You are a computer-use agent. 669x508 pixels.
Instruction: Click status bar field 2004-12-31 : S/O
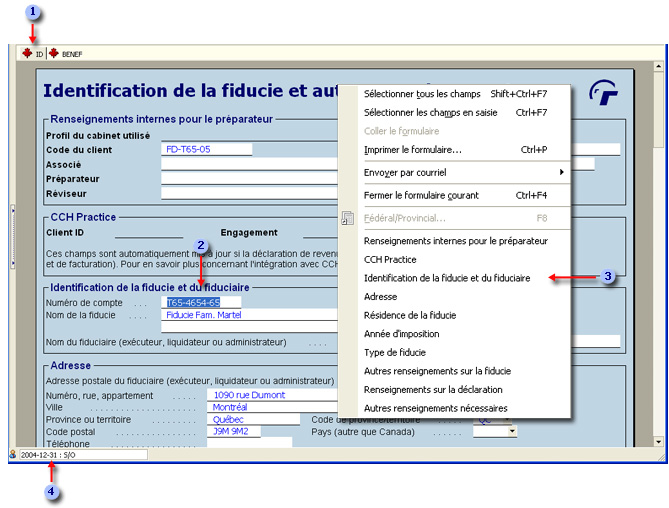[x=84, y=455]
